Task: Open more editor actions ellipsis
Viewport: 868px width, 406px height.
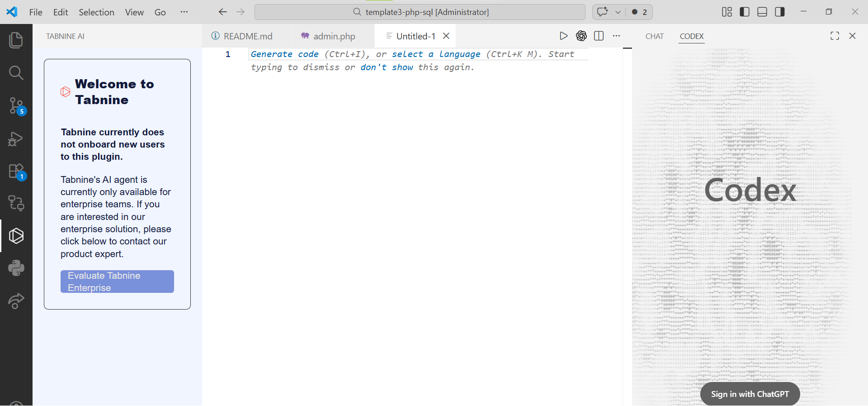Action: (617, 36)
